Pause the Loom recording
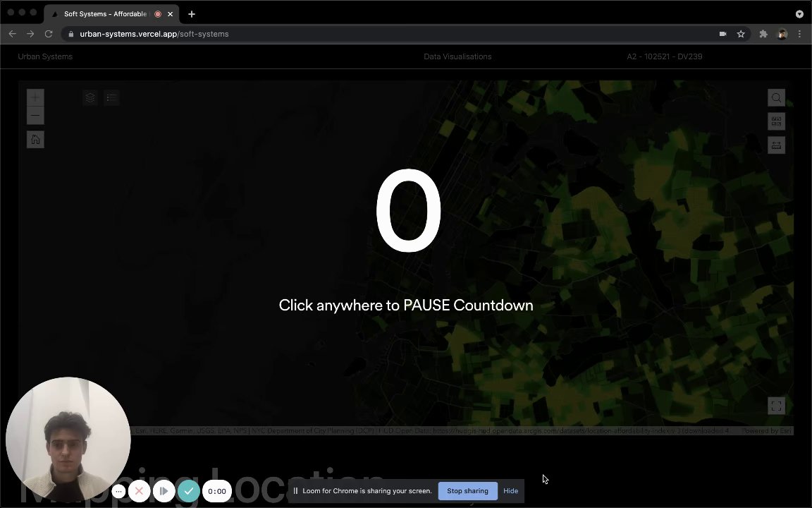 (x=164, y=491)
